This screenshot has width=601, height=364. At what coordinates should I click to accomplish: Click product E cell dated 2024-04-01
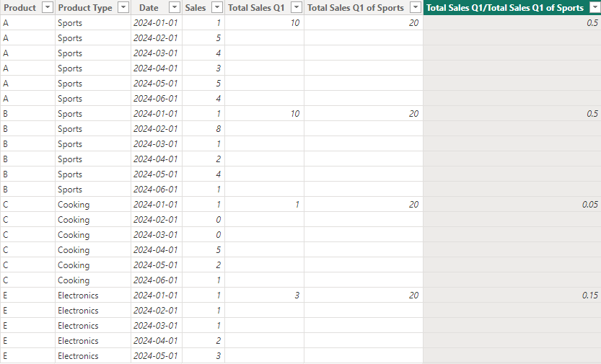coord(27,341)
